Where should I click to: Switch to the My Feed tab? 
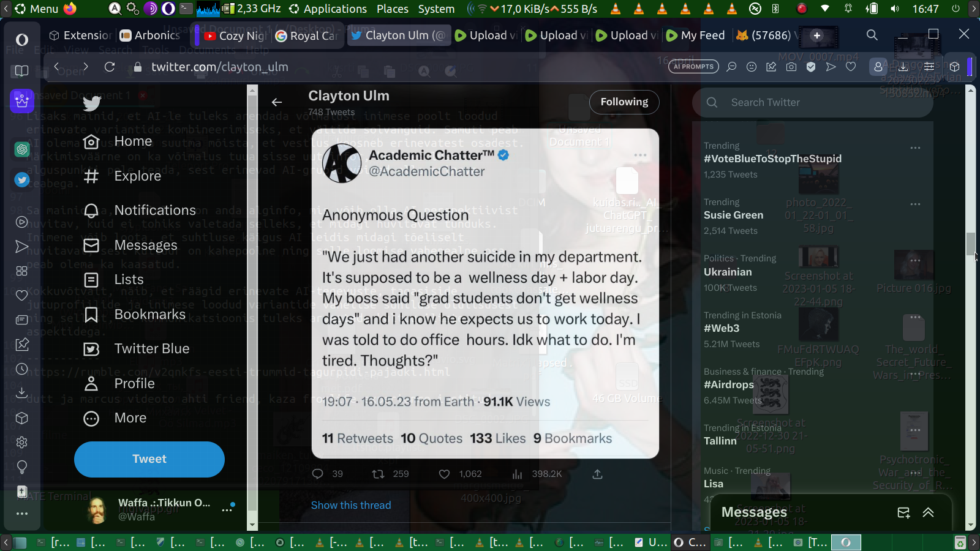click(x=696, y=36)
